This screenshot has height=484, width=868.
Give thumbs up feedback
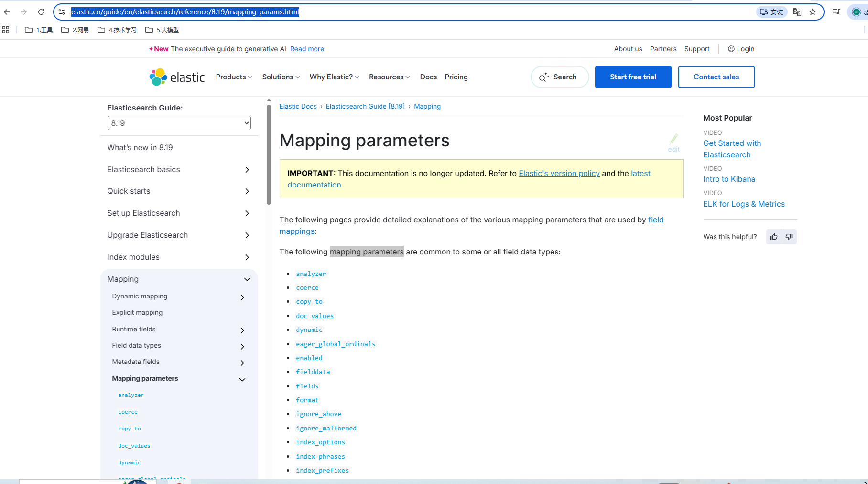click(774, 237)
